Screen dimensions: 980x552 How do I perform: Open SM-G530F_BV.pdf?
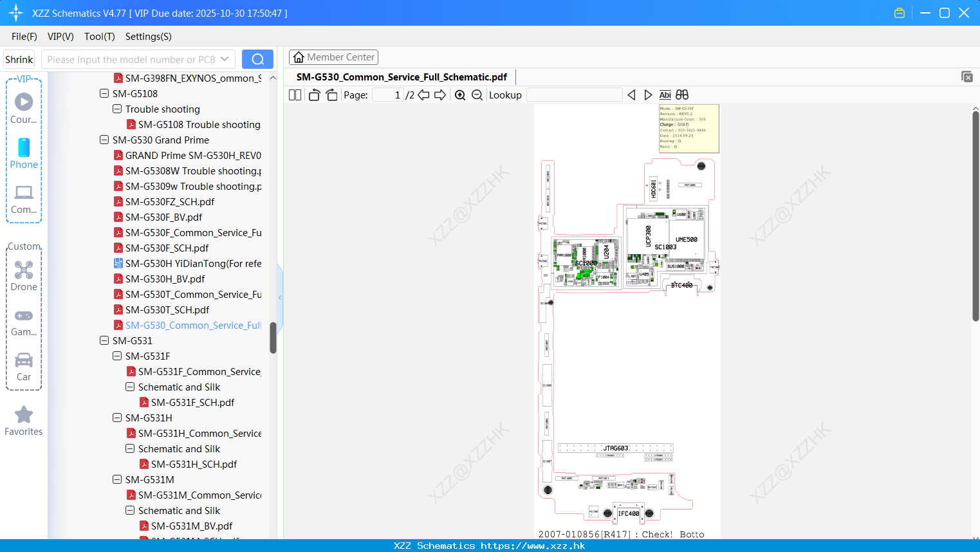[x=158, y=217]
